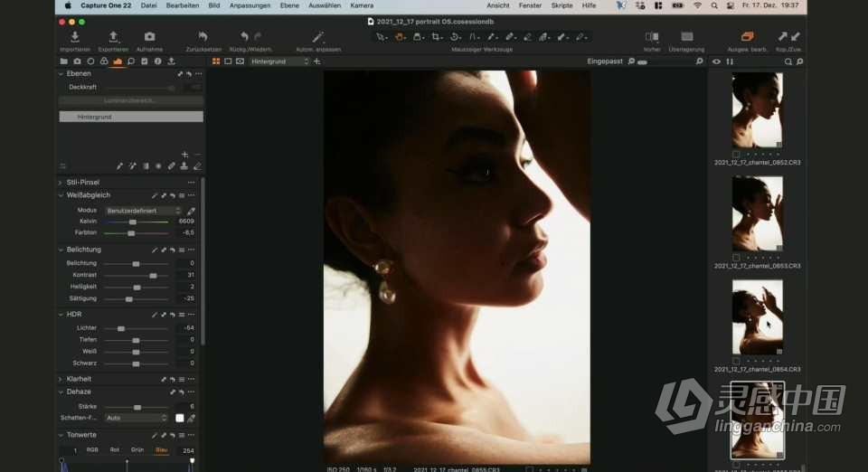Open the Details magnifier tool tab

[x=130, y=61]
